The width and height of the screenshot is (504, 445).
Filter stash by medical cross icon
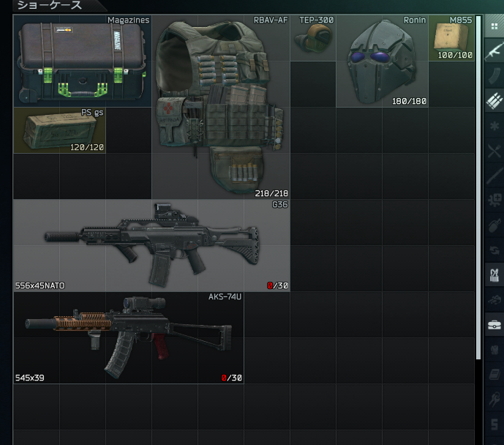494,201
